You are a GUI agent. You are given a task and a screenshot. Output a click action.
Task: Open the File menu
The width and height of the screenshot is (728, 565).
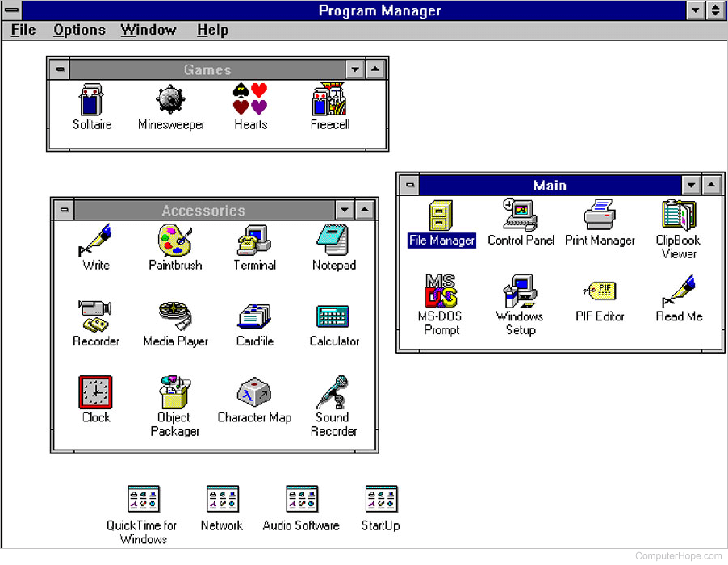(23, 30)
